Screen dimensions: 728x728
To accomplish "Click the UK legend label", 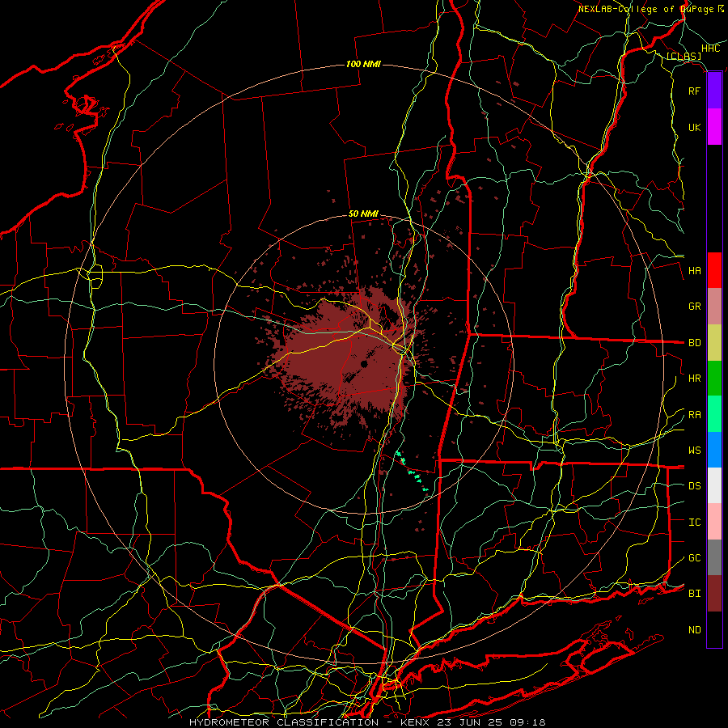I will point(695,127).
